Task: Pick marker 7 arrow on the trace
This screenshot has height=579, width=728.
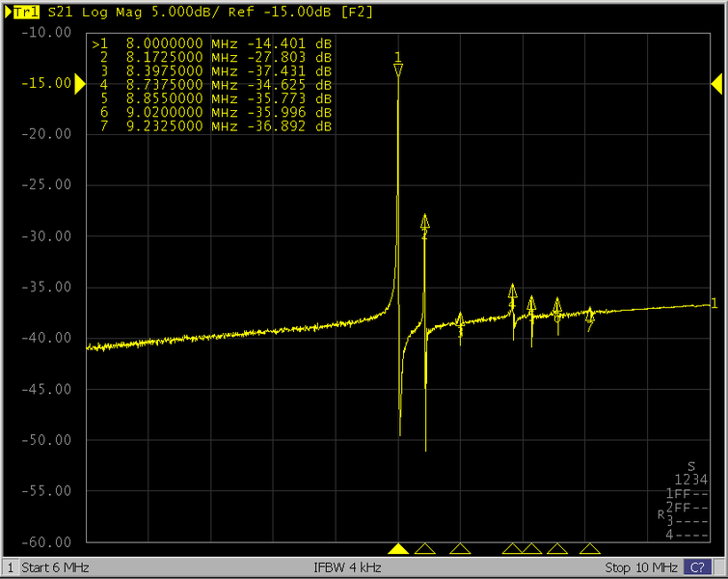Action: point(590,316)
